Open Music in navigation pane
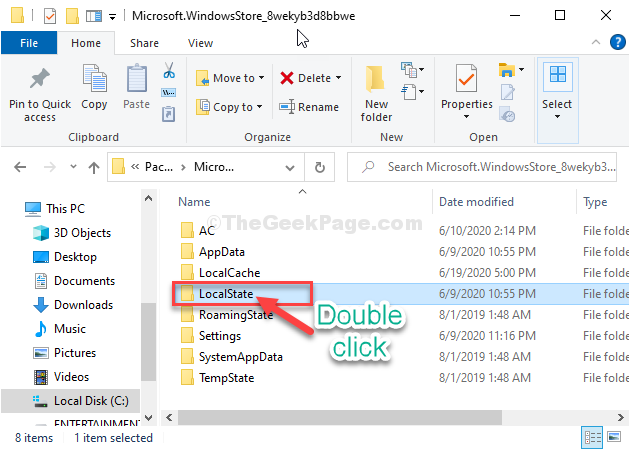 59,329
